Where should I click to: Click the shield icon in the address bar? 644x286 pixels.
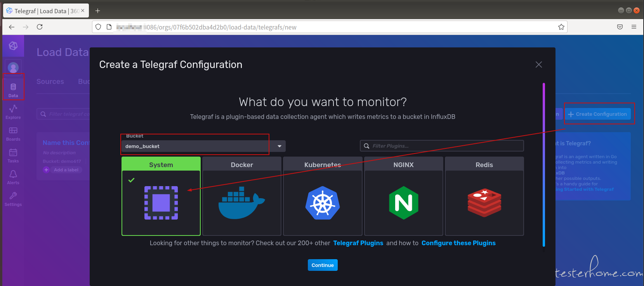98,27
